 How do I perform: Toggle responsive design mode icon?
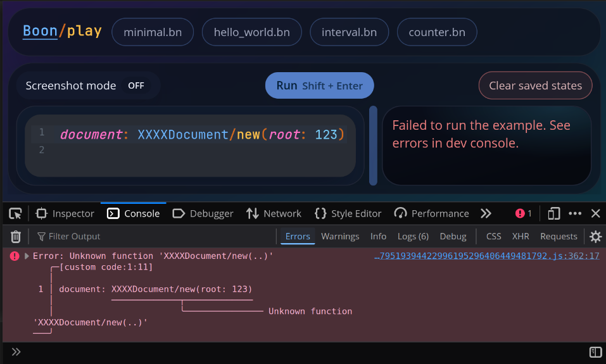(554, 213)
